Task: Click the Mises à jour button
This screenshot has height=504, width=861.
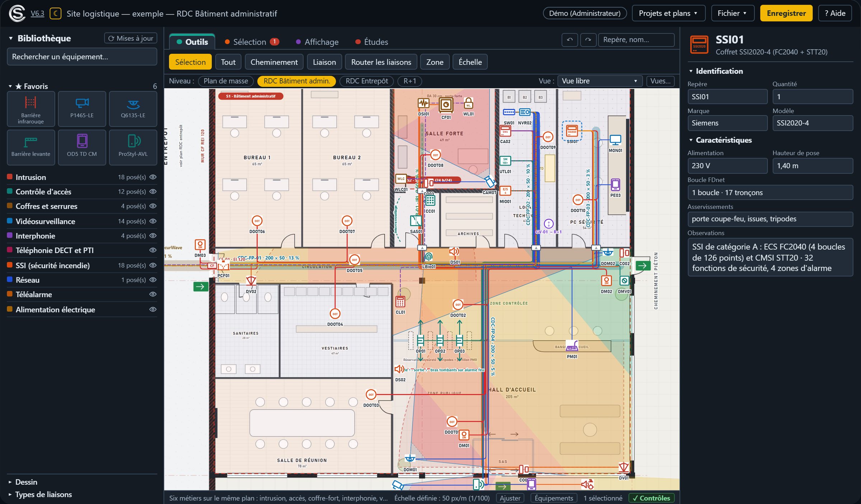Action: [x=131, y=38]
